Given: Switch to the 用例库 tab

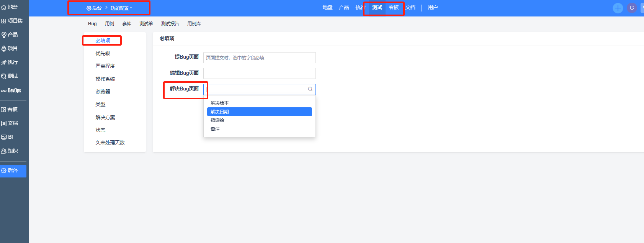Looking at the screenshot, I should pos(194,24).
